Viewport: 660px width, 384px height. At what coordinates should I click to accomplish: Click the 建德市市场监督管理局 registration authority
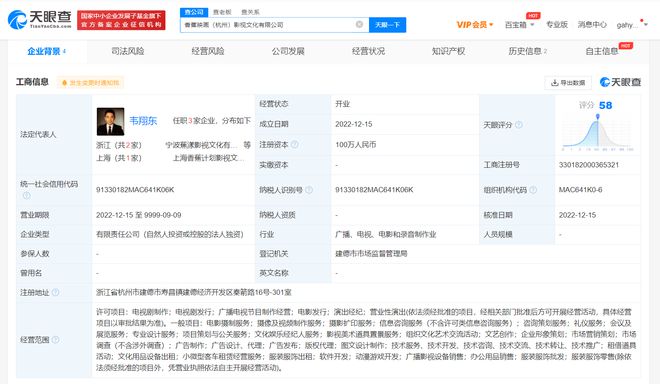(371, 253)
